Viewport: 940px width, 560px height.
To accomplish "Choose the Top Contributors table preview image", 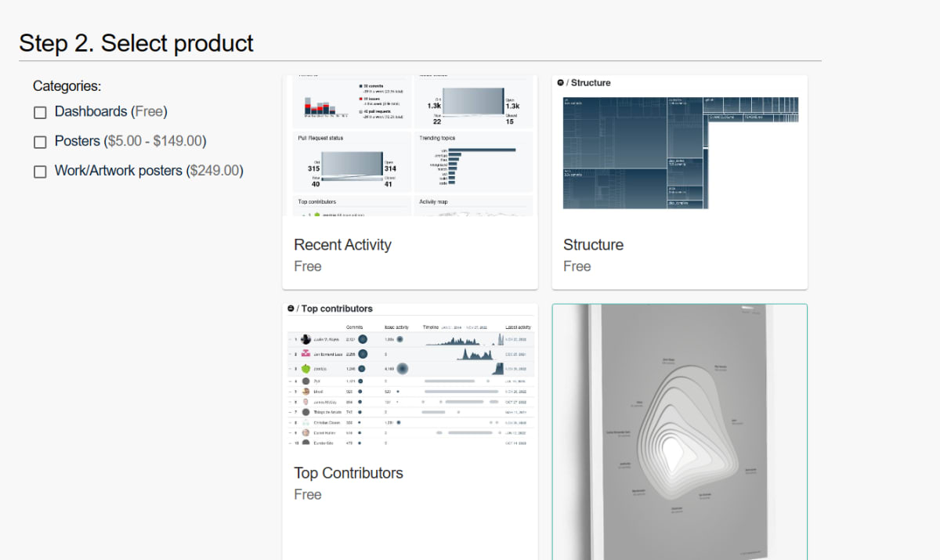I will pos(410,374).
